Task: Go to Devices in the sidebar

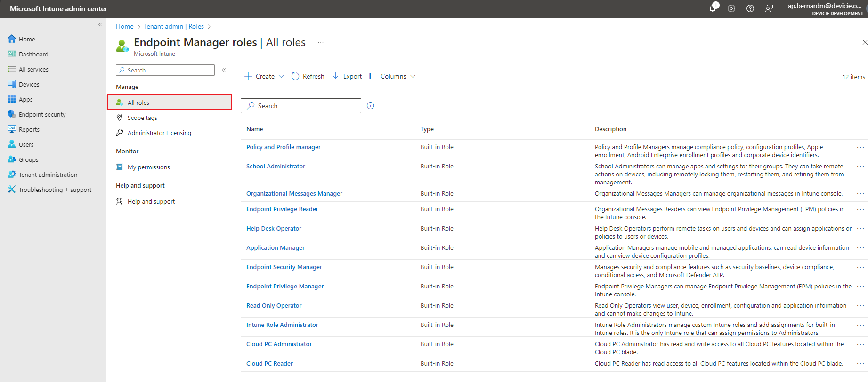Action: tap(29, 84)
